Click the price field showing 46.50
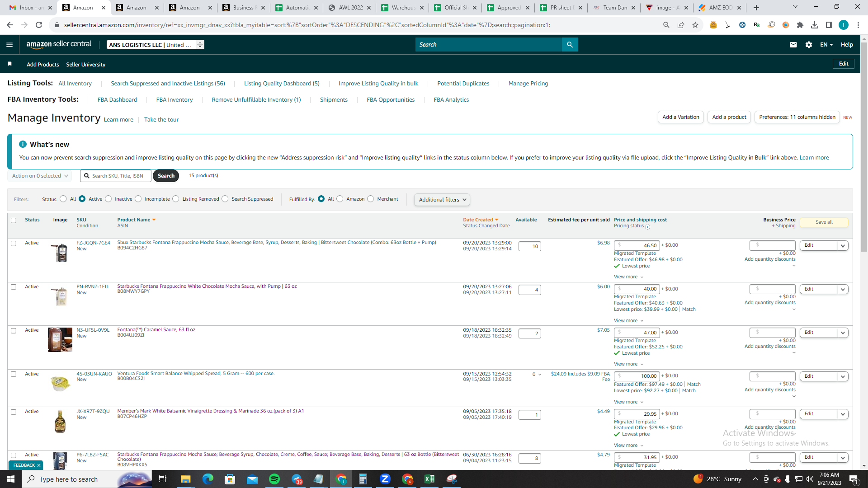The image size is (868, 488). coord(637,246)
